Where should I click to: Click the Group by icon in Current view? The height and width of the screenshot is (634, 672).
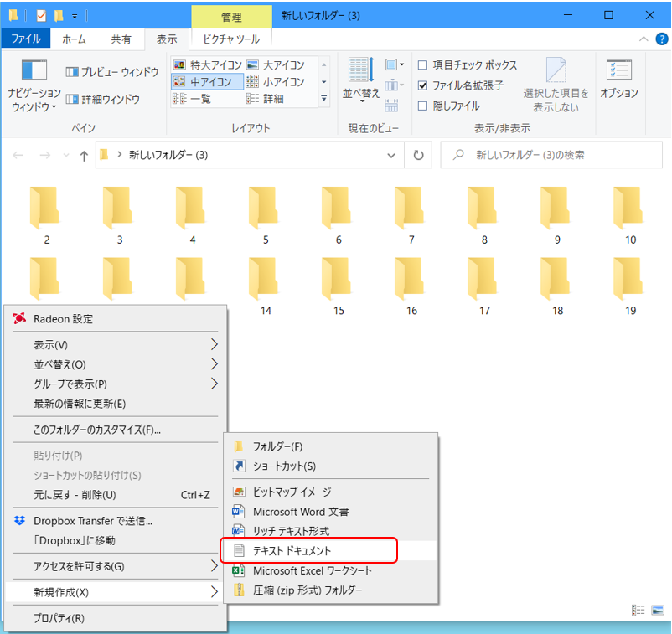tap(395, 65)
